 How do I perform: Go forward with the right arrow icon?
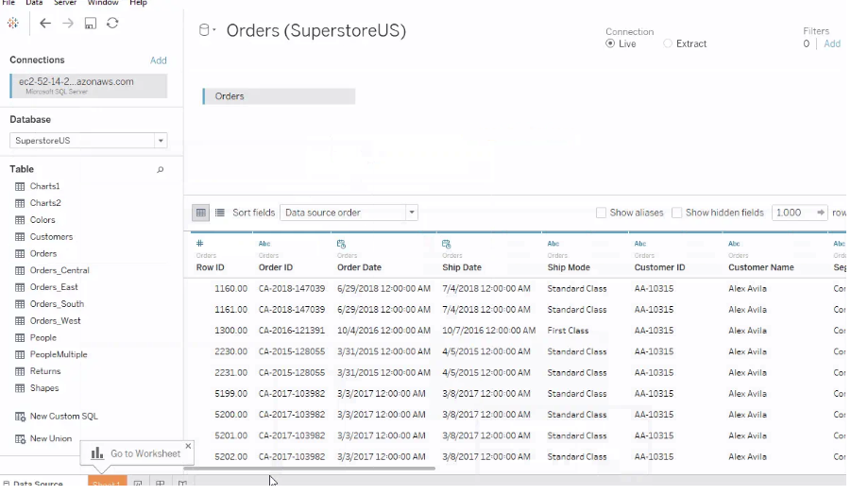68,24
